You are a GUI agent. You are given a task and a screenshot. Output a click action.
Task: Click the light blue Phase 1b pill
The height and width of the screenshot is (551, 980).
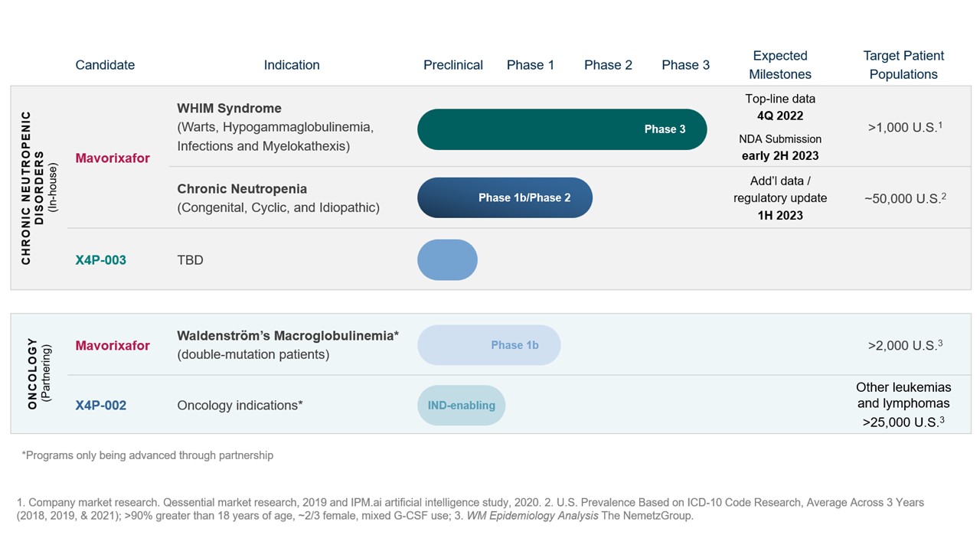pyautogui.click(x=488, y=345)
